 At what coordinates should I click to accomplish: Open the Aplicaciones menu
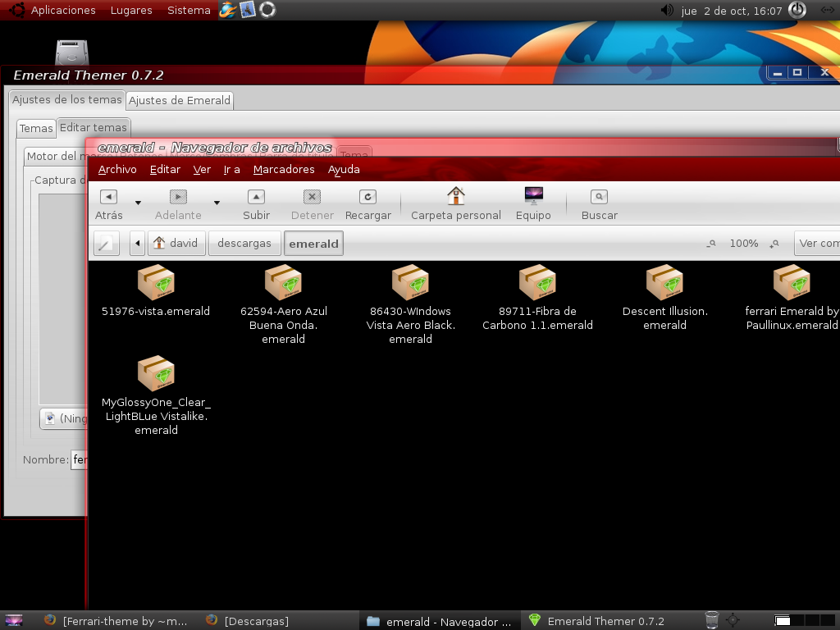point(63,10)
